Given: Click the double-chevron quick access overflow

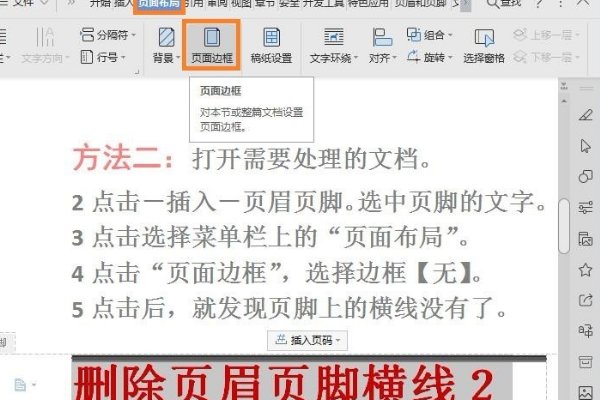Looking at the screenshot, I should (x=71, y=3).
